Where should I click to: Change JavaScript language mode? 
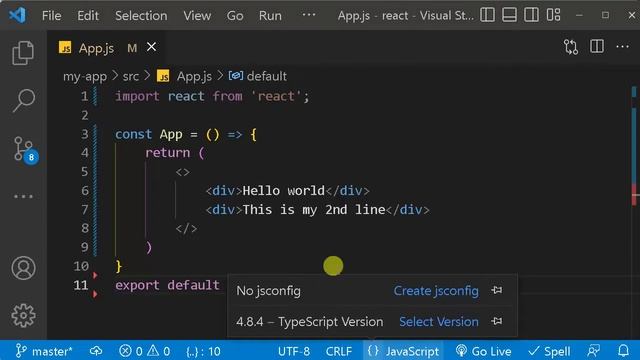(x=412, y=351)
